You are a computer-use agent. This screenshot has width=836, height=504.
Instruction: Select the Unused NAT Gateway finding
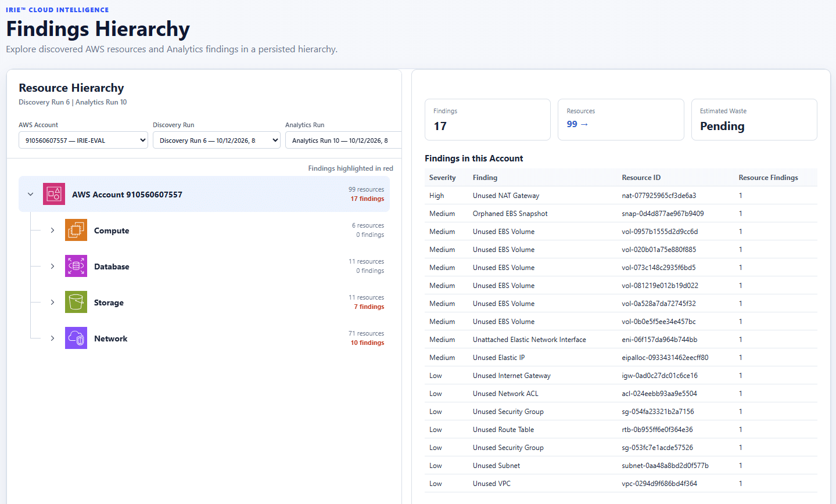(x=620, y=196)
